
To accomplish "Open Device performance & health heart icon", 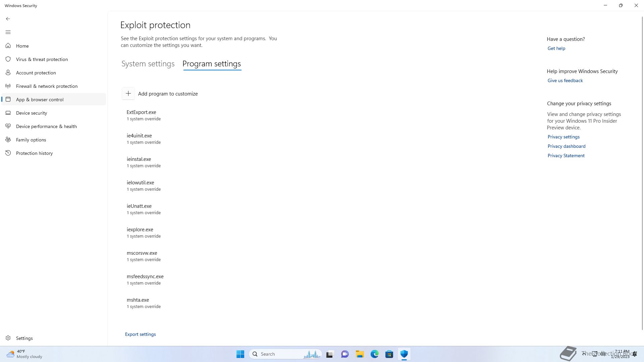I will pyautogui.click(x=8, y=126).
